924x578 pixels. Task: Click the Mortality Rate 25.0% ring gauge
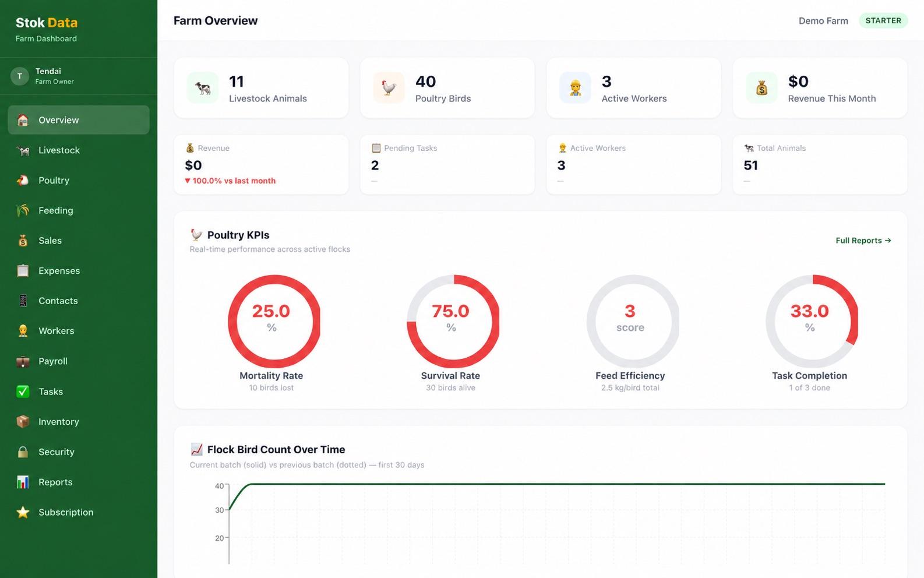click(x=274, y=321)
